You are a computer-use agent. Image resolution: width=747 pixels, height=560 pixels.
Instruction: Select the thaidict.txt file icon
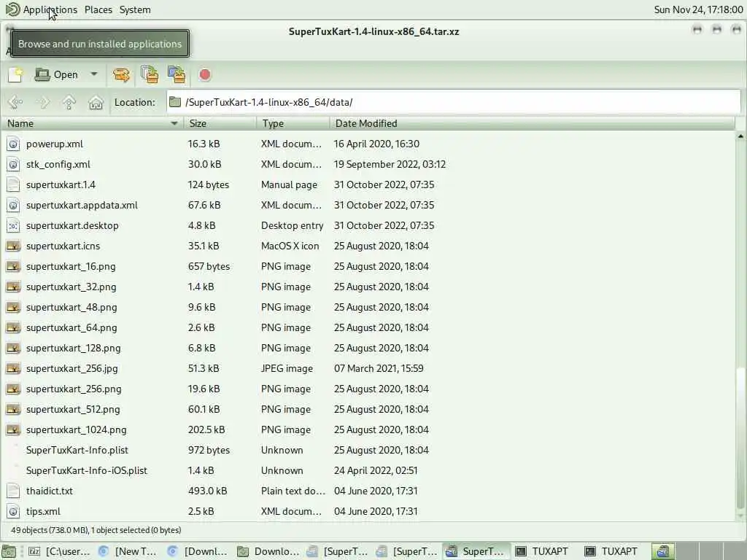point(13,491)
